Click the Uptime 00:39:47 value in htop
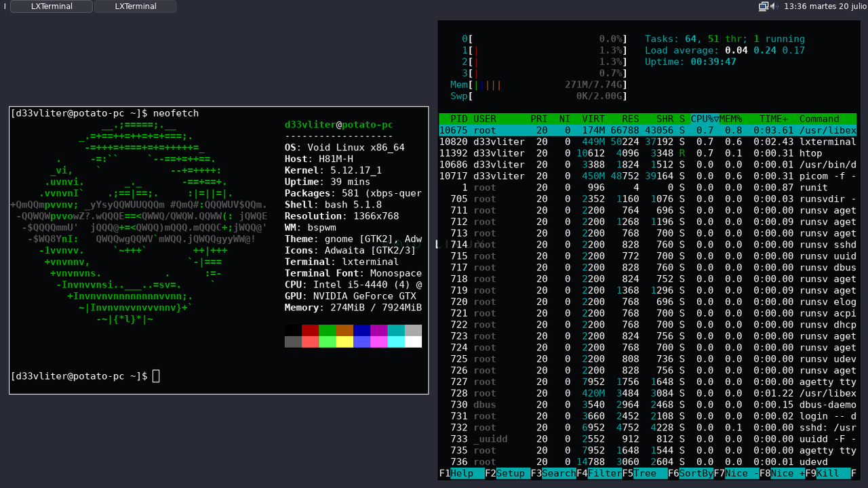Viewport: 868px width, 488px height. pyautogui.click(x=713, y=62)
